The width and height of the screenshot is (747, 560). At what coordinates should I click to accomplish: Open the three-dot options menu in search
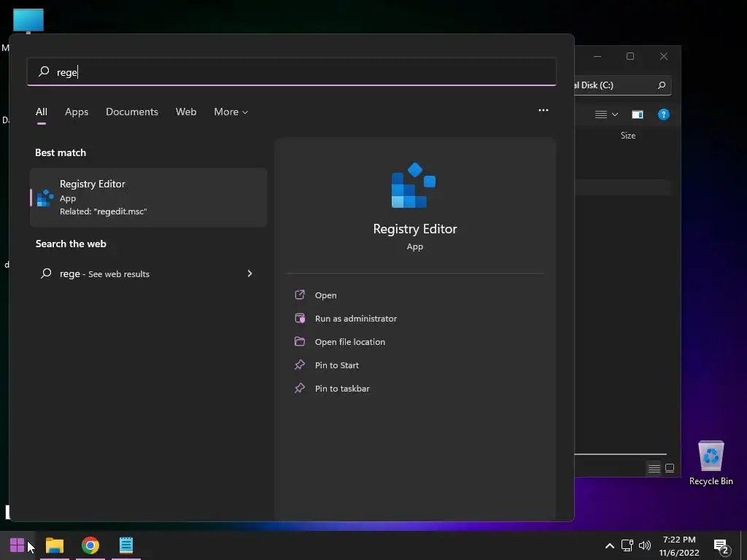tap(543, 110)
